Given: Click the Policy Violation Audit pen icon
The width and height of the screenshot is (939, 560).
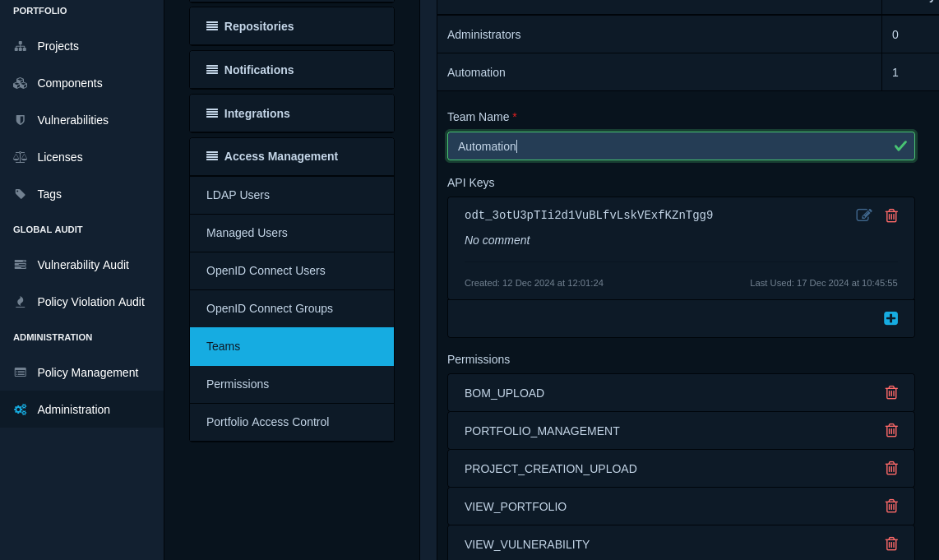Looking at the screenshot, I should point(20,302).
